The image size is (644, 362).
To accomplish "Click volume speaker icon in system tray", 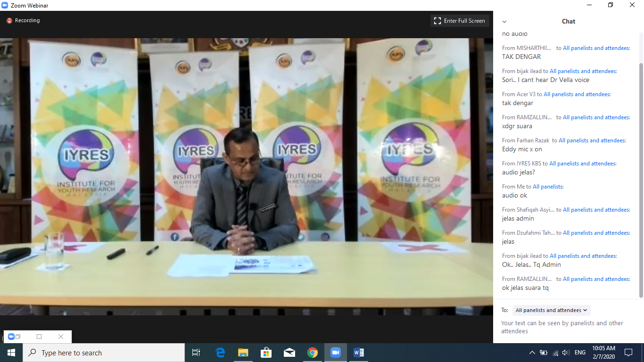I will pyautogui.click(x=566, y=353).
